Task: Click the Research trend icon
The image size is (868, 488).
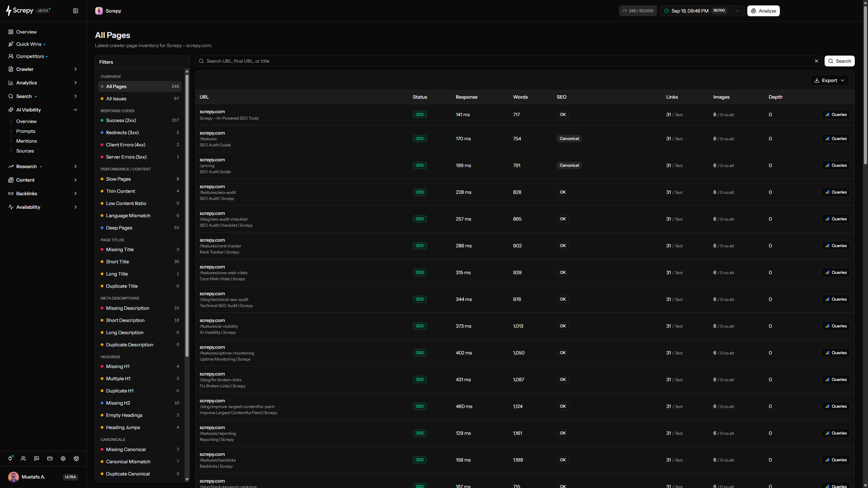Action: tap(11, 166)
